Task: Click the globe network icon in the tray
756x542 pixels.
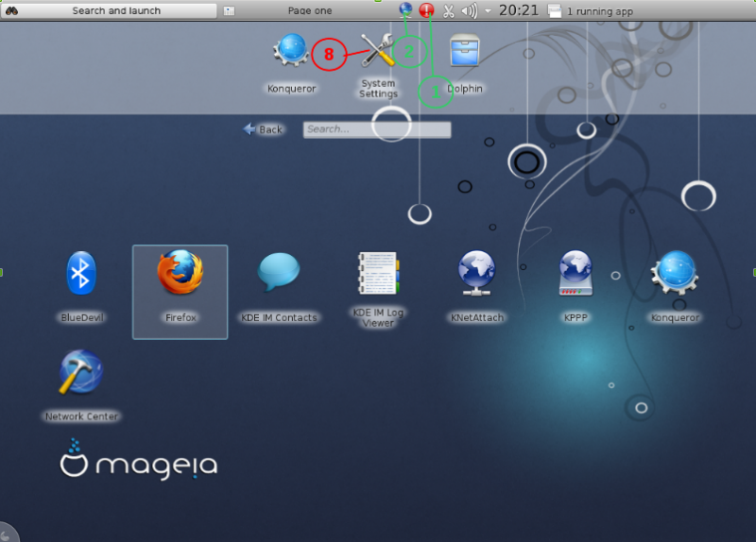Action: click(x=406, y=9)
